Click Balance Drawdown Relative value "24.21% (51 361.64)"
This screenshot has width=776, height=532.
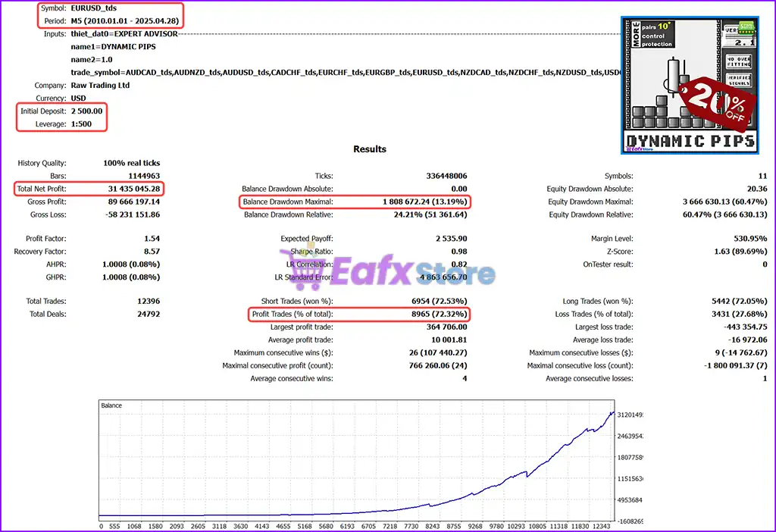coord(430,214)
